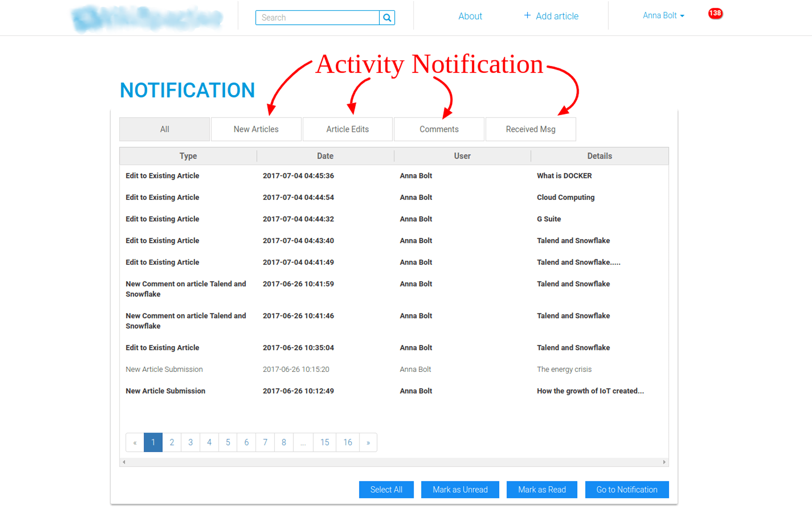Click New Article Submission at 10:15:20
This screenshot has width=812, height=526.
164,369
